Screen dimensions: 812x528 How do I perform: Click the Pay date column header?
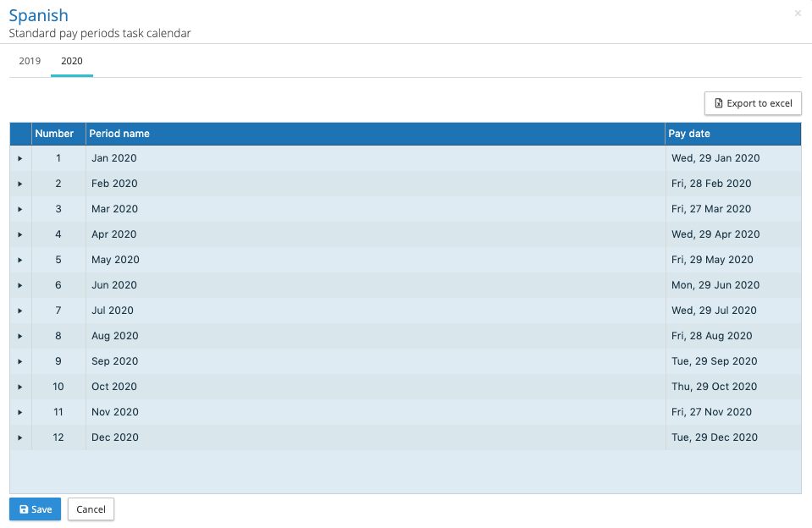(x=689, y=134)
